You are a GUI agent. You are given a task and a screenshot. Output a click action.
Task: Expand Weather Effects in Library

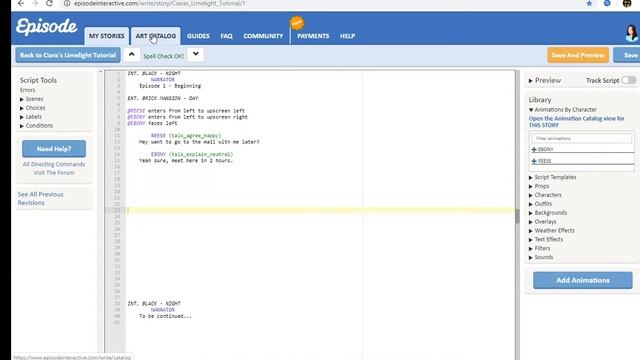click(551, 231)
